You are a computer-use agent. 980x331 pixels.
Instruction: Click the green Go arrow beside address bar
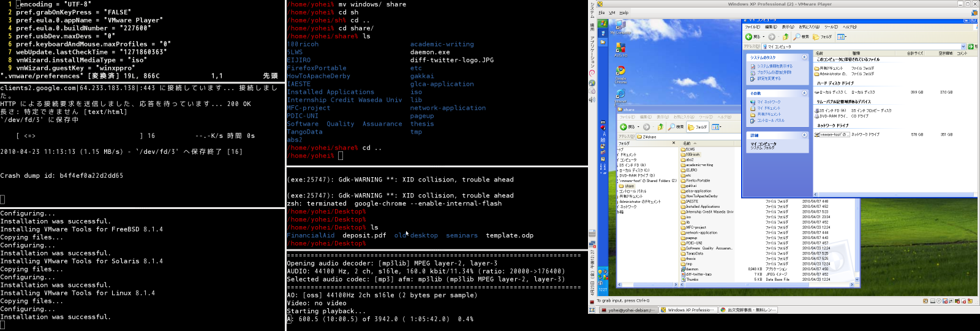point(971,47)
